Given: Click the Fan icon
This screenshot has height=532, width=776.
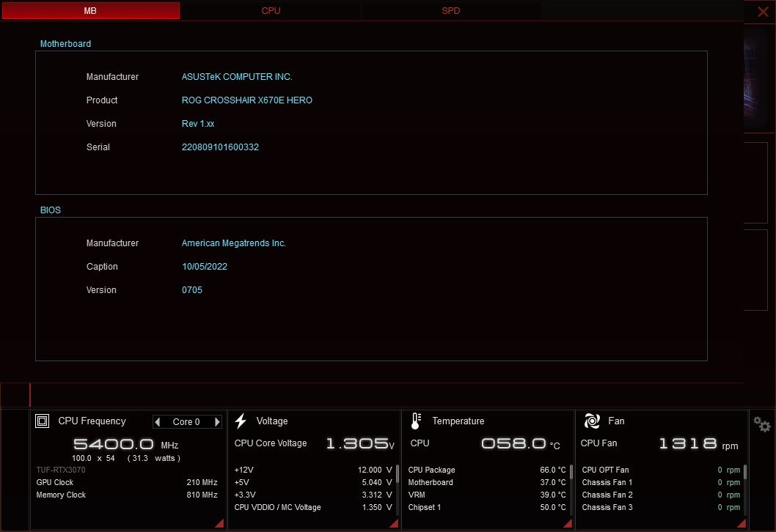Looking at the screenshot, I should (592, 421).
